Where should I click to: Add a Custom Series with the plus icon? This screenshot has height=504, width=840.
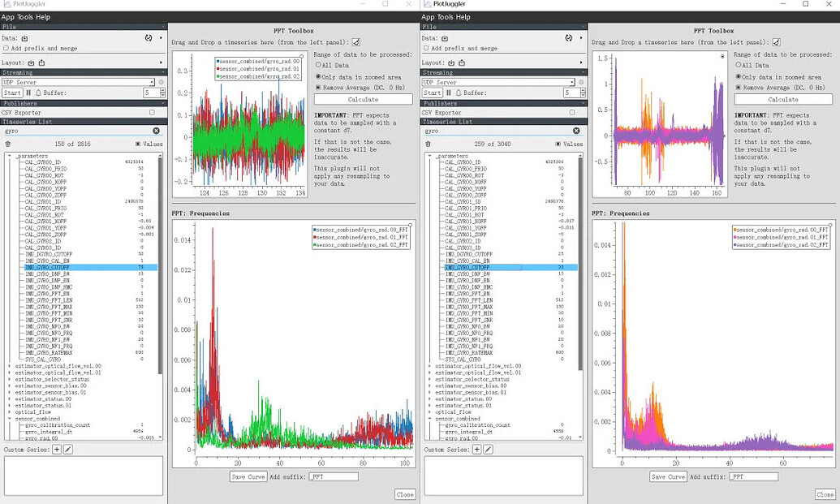(x=57, y=450)
